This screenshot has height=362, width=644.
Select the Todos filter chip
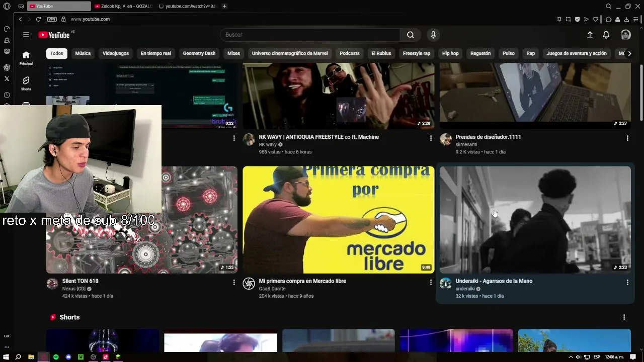[57, 53]
